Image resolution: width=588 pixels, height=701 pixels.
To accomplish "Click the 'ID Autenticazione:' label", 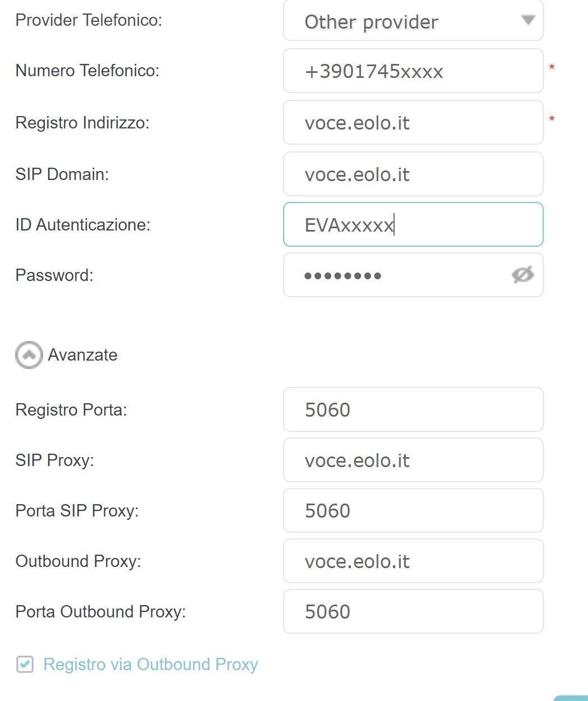I will [83, 225].
